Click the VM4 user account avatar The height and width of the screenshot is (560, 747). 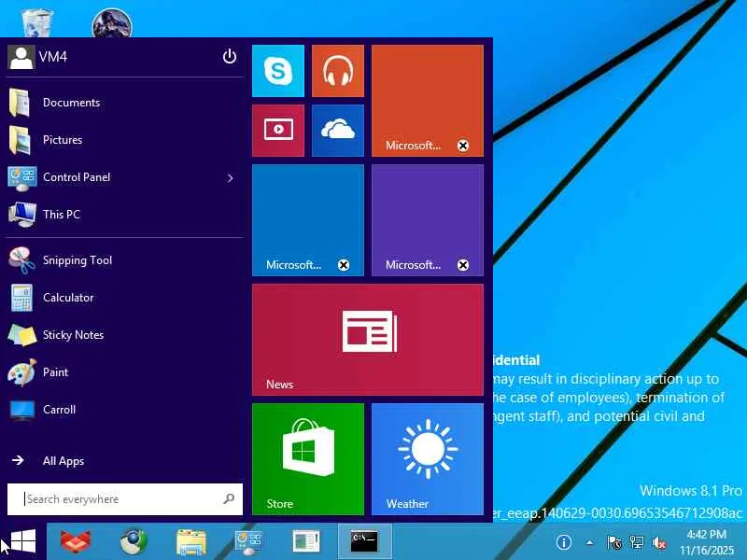[x=21, y=57]
